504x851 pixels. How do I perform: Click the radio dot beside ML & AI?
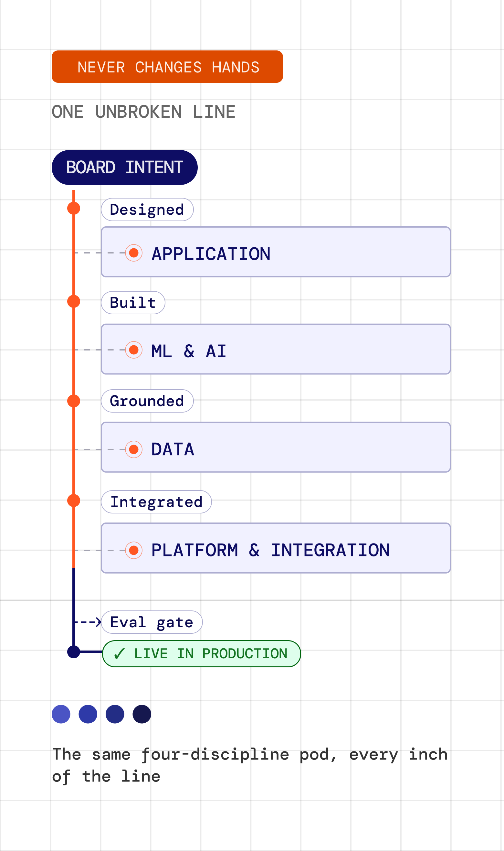click(134, 350)
